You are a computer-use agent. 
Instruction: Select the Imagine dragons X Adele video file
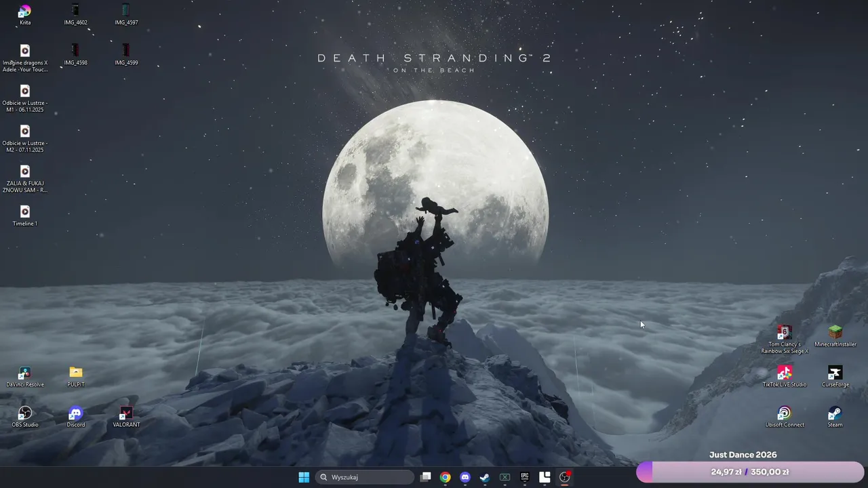point(25,58)
